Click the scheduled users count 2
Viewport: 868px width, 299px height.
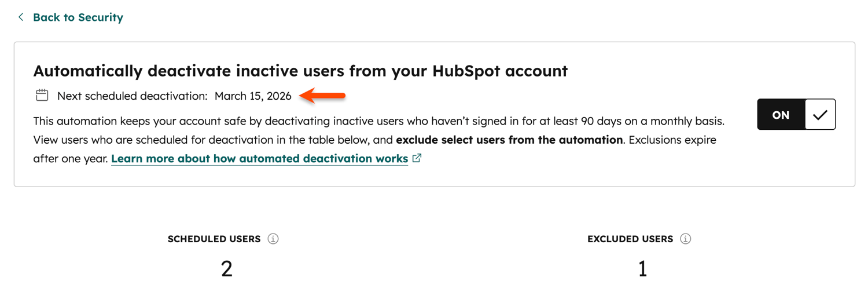point(227,268)
